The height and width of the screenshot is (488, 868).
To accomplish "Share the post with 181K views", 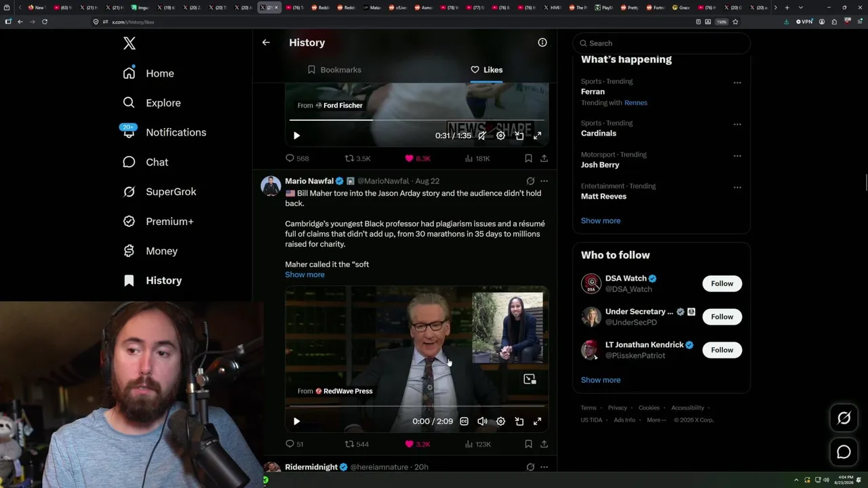I will [x=544, y=159].
